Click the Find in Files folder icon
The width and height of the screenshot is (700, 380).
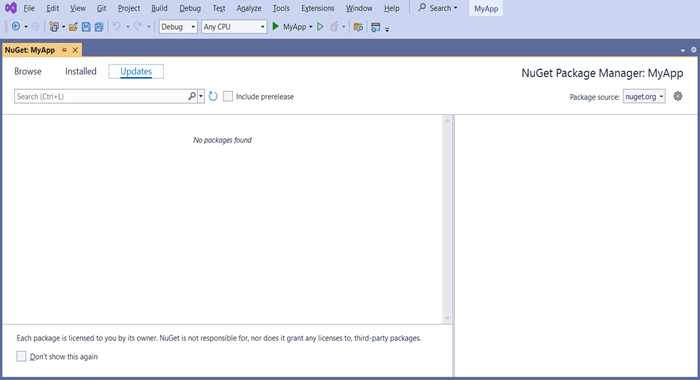358,27
